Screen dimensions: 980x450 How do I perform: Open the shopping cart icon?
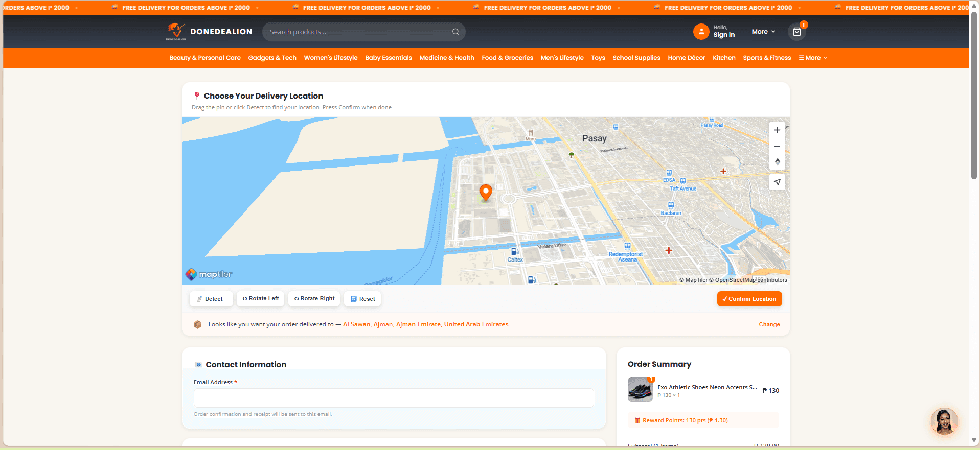click(796, 32)
